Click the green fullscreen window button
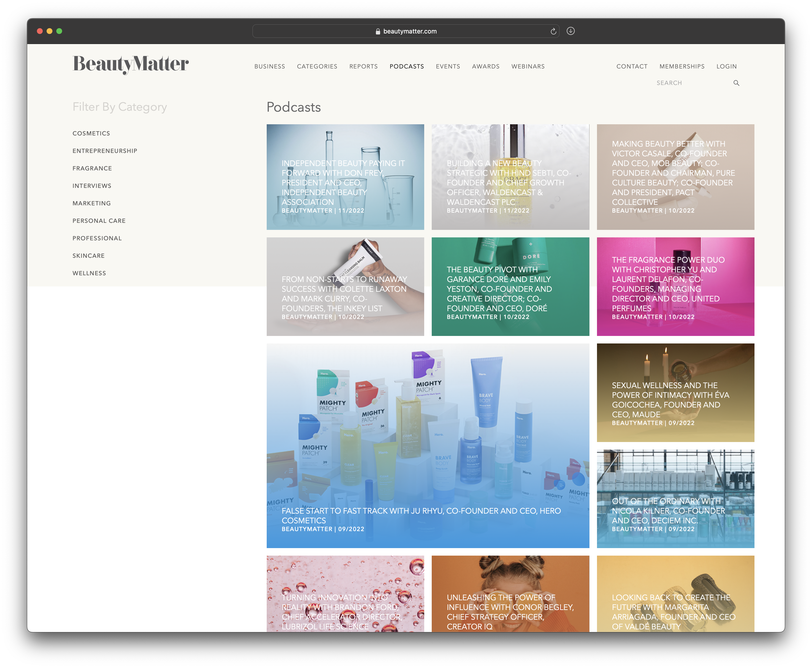Image resolution: width=812 pixels, height=668 pixels. click(59, 31)
